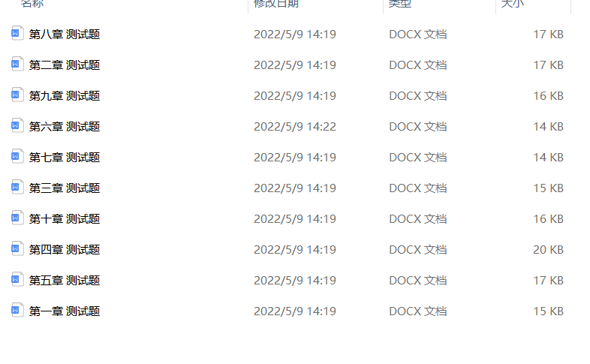Click the file icon beside 第九章 测试题
The width and height of the screenshot is (590, 364).
(18, 95)
